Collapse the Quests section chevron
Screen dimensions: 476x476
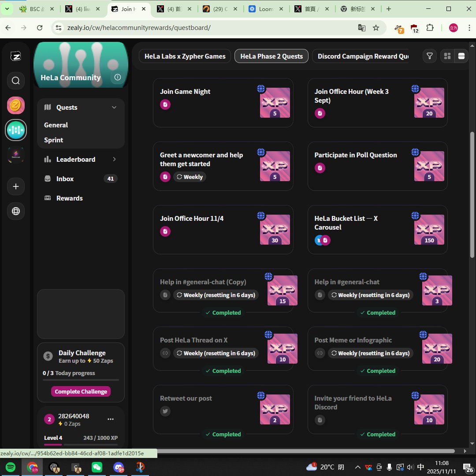tap(114, 107)
